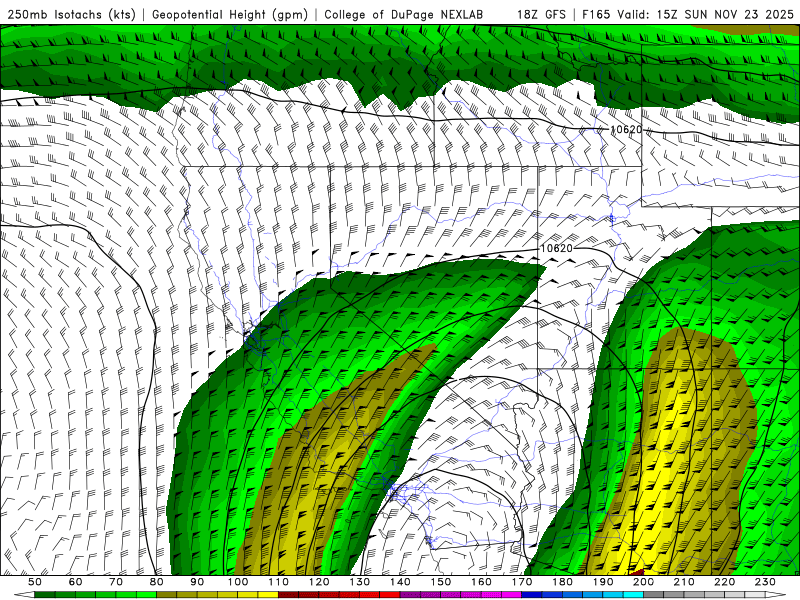Click the 190 knot colorbar label
This screenshot has width=800, height=600.
point(604,582)
